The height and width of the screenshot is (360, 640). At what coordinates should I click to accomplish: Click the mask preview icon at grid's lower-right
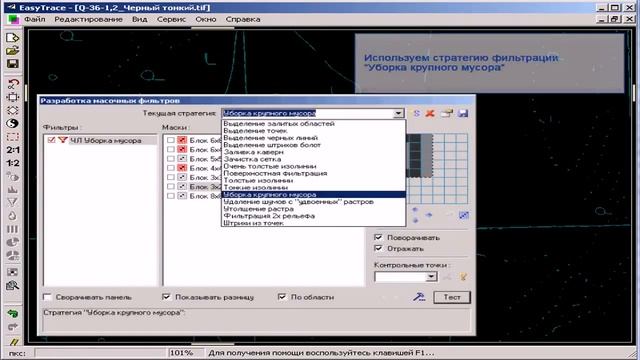464,215
